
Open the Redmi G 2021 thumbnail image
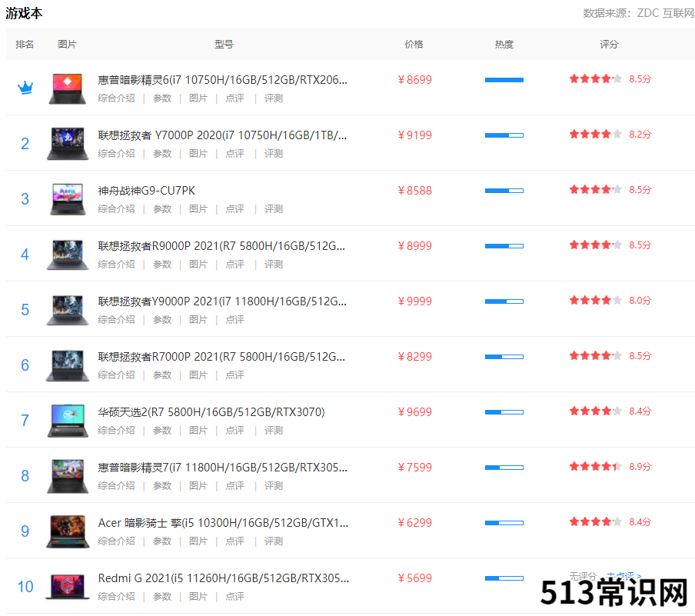click(68, 587)
